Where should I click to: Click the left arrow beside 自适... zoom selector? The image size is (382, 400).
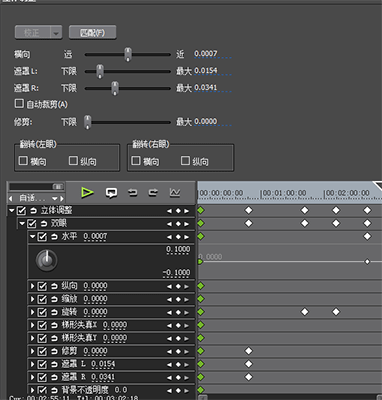click(x=11, y=199)
